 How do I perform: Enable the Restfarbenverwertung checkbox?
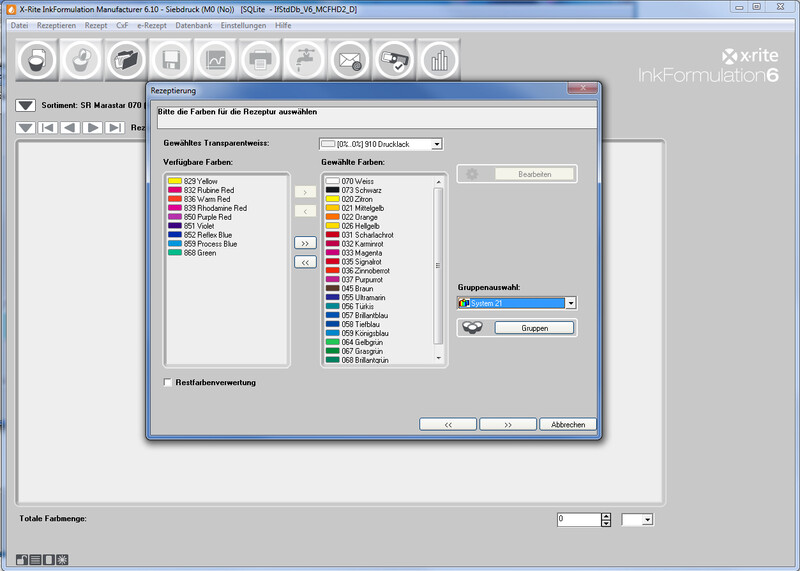coord(168,382)
